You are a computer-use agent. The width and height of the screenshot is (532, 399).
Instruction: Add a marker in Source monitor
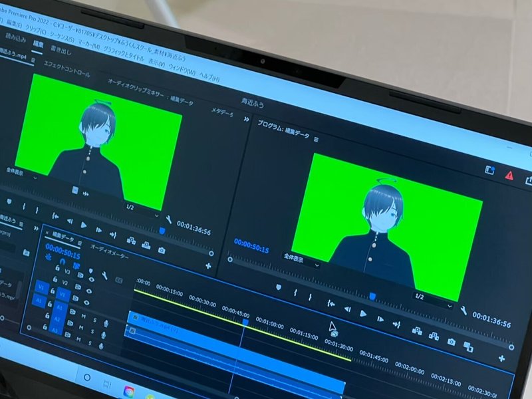(9, 202)
